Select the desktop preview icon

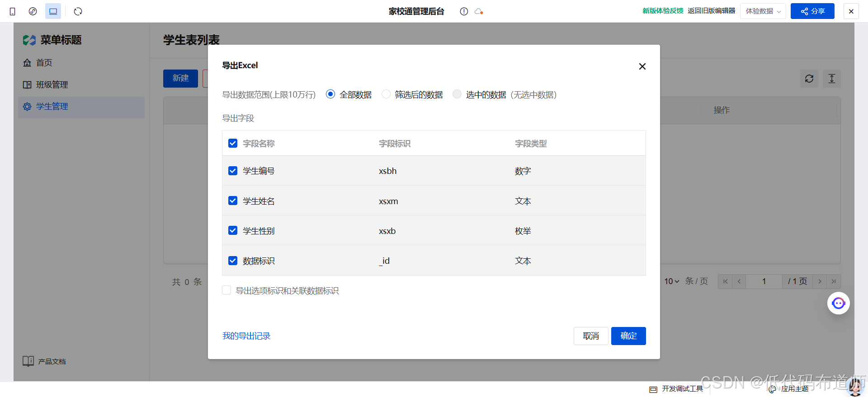[x=53, y=11]
